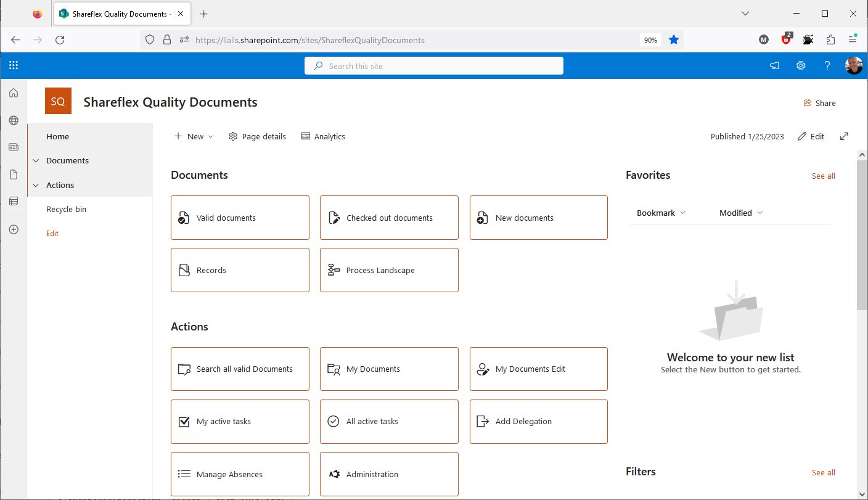Click See all for Favorites
The image size is (868, 500).
pos(823,176)
